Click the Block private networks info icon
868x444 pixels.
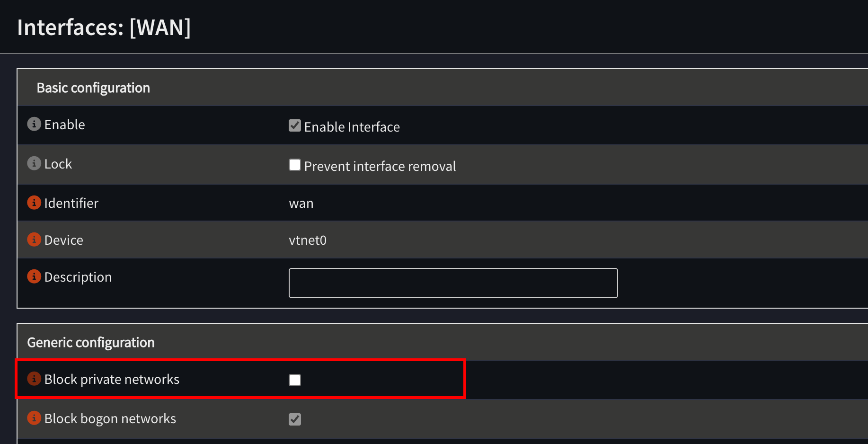34,378
